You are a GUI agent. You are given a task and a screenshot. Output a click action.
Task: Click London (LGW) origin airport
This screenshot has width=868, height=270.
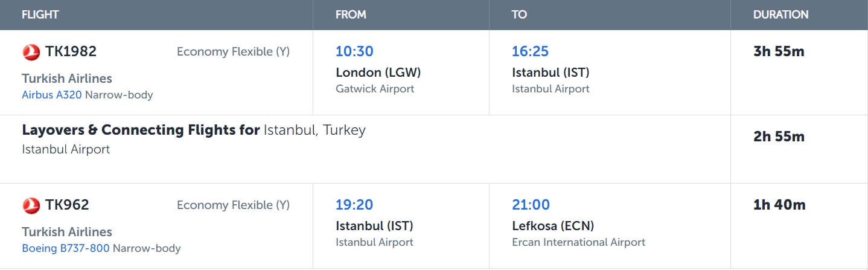378,72
